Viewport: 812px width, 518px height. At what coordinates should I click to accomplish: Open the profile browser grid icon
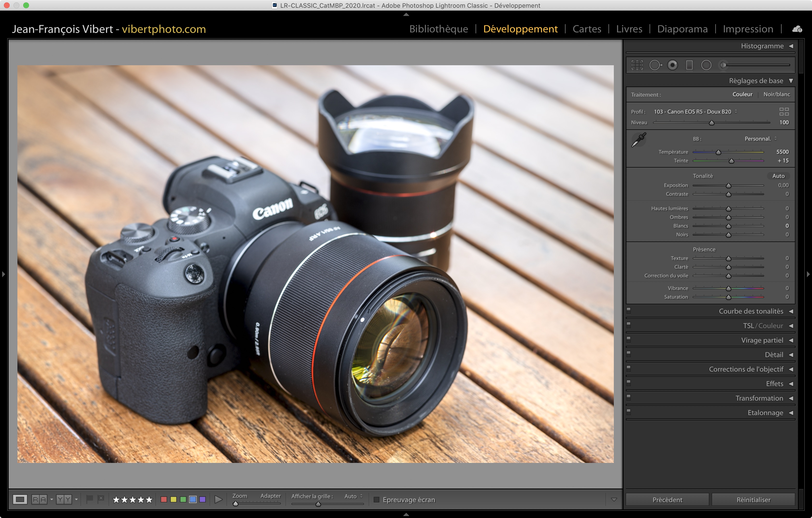click(x=784, y=112)
